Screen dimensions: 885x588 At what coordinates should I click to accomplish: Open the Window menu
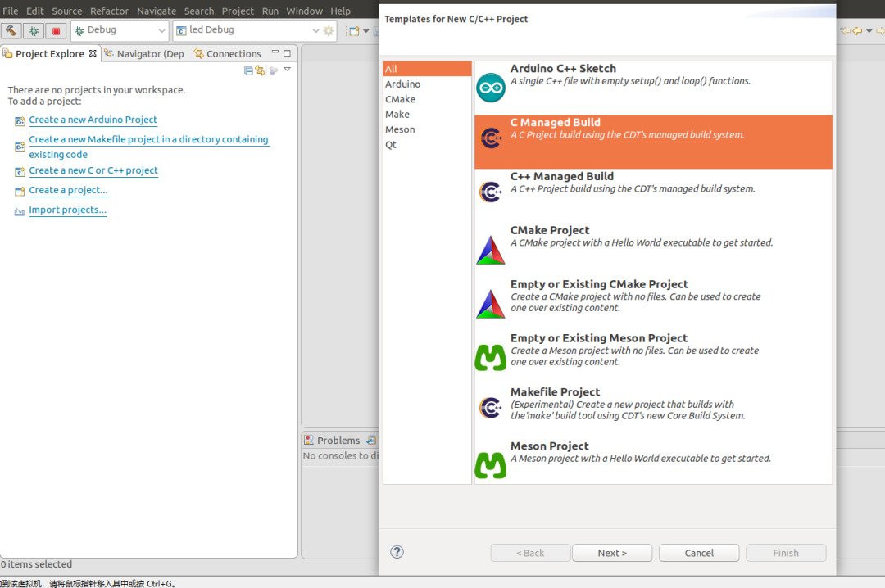point(304,11)
